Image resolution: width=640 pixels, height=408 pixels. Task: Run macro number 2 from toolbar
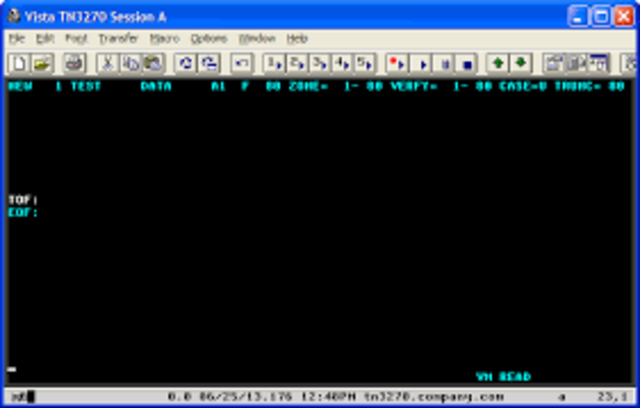[297, 63]
